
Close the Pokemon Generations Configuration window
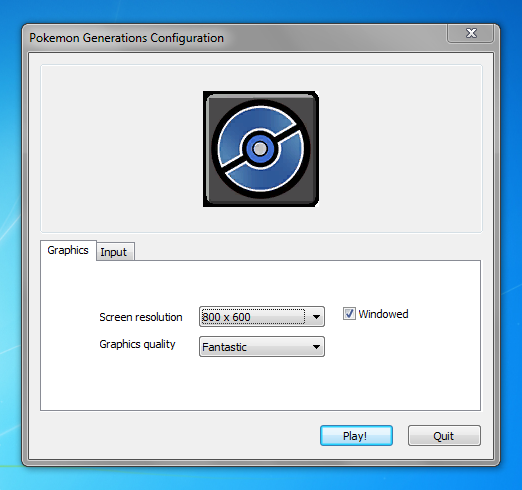pyautogui.click(x=471, y=33)
